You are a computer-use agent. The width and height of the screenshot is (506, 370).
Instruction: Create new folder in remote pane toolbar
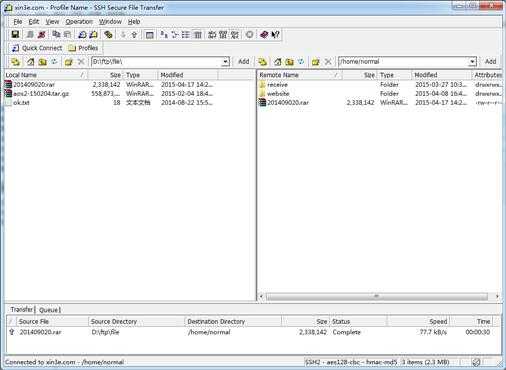pyautogui.click(x=316, y=62)
